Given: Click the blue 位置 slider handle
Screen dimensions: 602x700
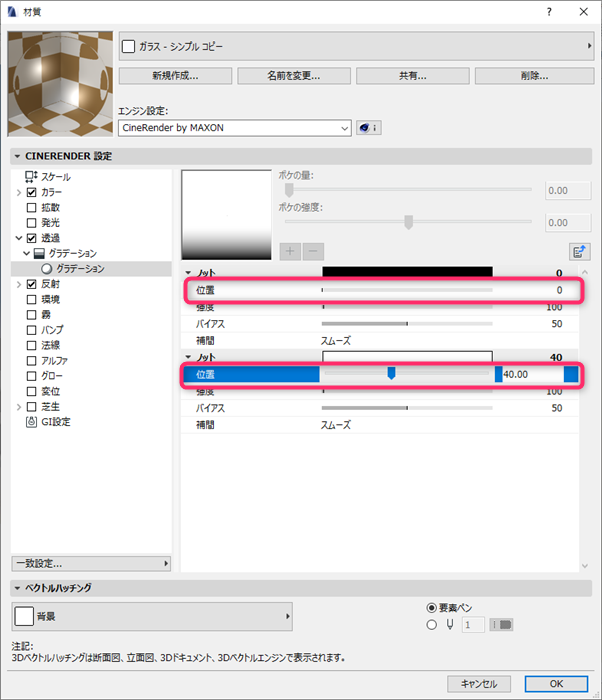Looking at the screenshot, I should click(391, 374).
